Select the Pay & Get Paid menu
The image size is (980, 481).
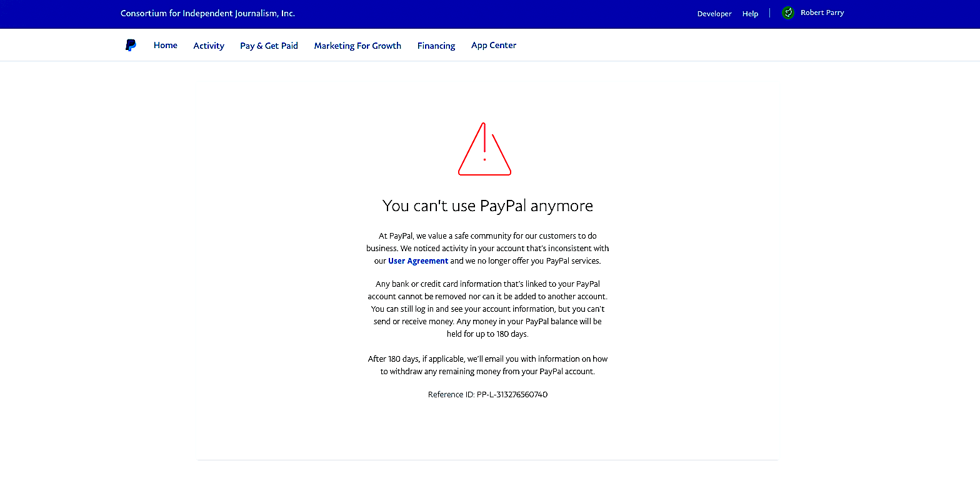(269, 46)
